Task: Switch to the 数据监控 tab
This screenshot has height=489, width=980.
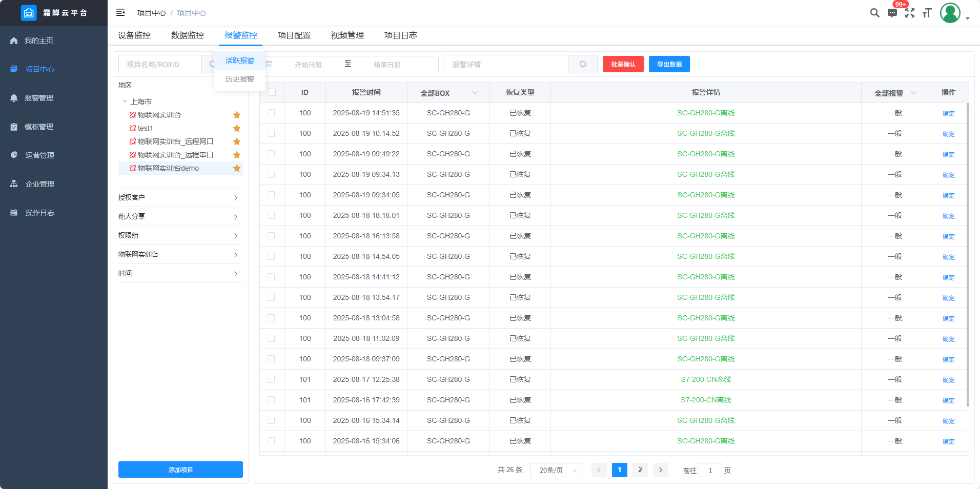Action: (188, 35)
